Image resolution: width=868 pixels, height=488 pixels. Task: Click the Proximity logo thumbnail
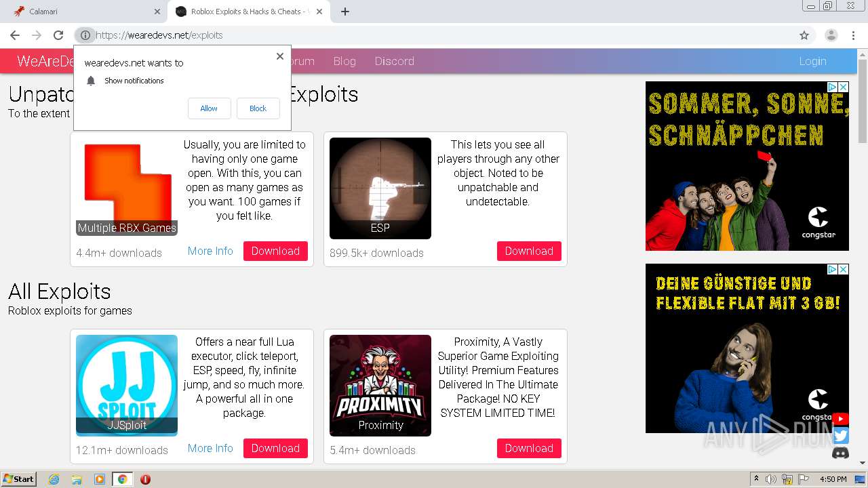point(380,386)
